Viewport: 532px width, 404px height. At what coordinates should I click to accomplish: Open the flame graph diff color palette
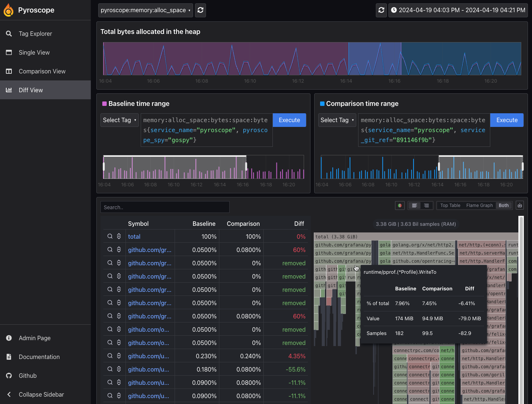(400, 206)
